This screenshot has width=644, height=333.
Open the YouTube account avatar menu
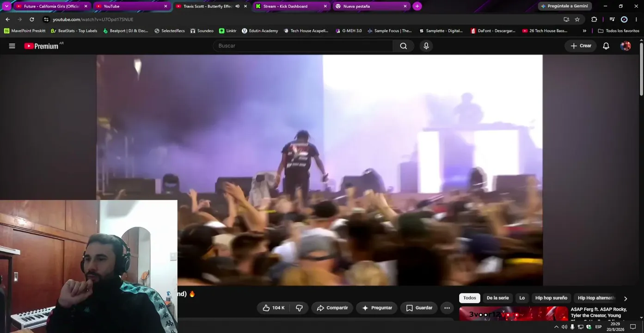(626, 46)
